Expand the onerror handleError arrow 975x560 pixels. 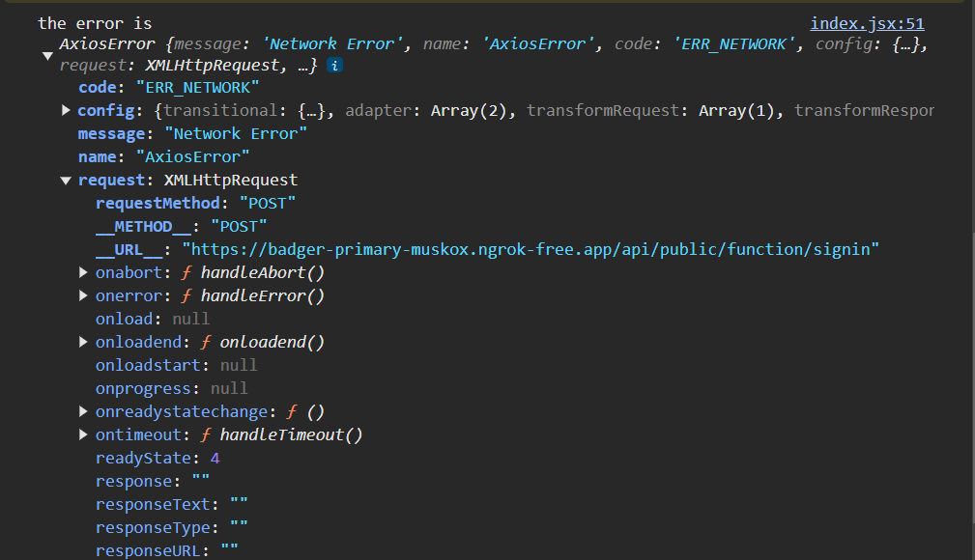[84, 296]
